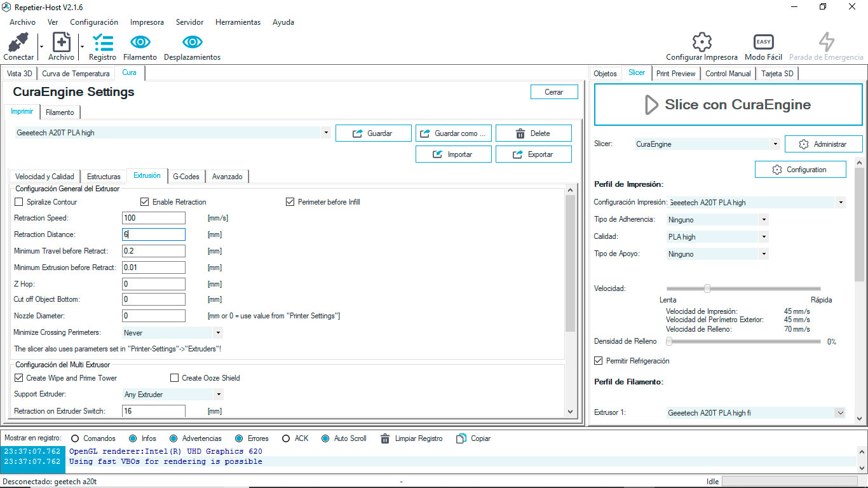Enable the Spiralize Contour checkbox

pos(18,202)
